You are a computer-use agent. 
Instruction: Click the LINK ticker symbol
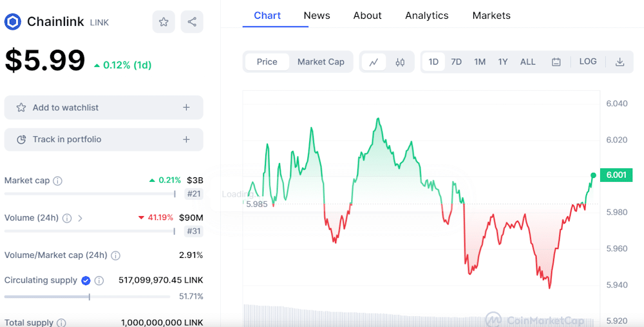(x=99, y=23)
